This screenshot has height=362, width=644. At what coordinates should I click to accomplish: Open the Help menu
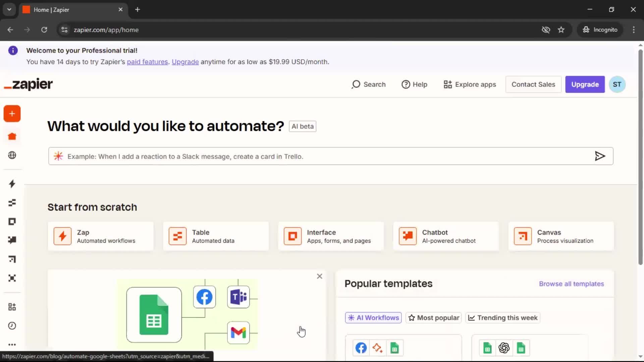[x=414, y=84]
